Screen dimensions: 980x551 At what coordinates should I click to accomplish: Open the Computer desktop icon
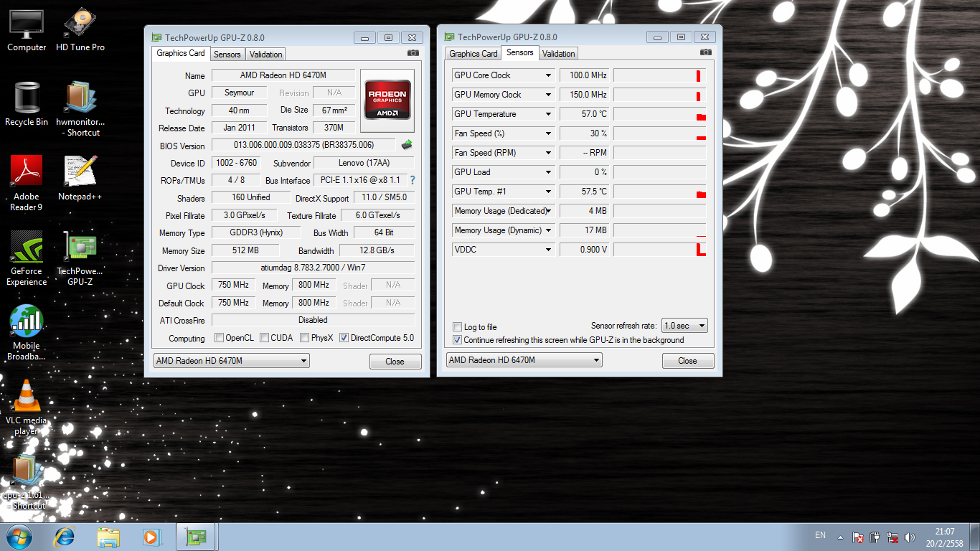[27, 31]
